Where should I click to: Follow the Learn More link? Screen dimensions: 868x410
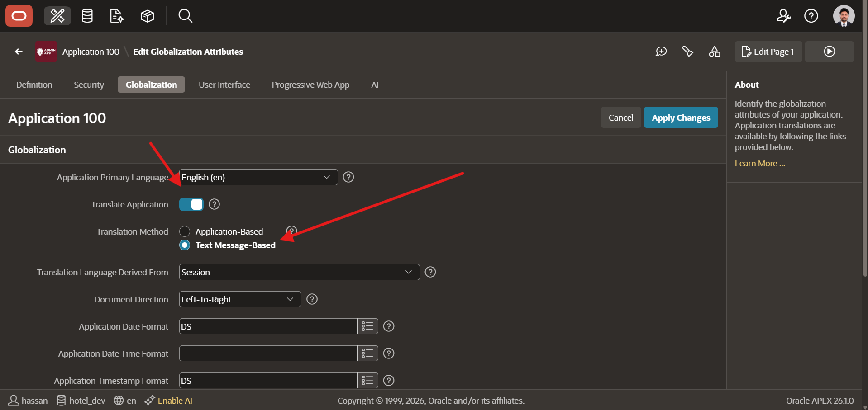[760, 164]
